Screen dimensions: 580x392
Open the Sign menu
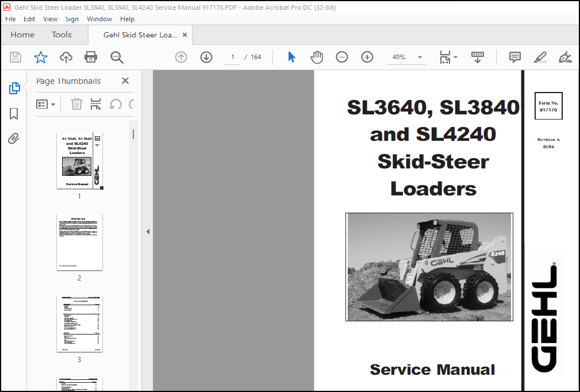pyautogui.click(x=72, y=19)
